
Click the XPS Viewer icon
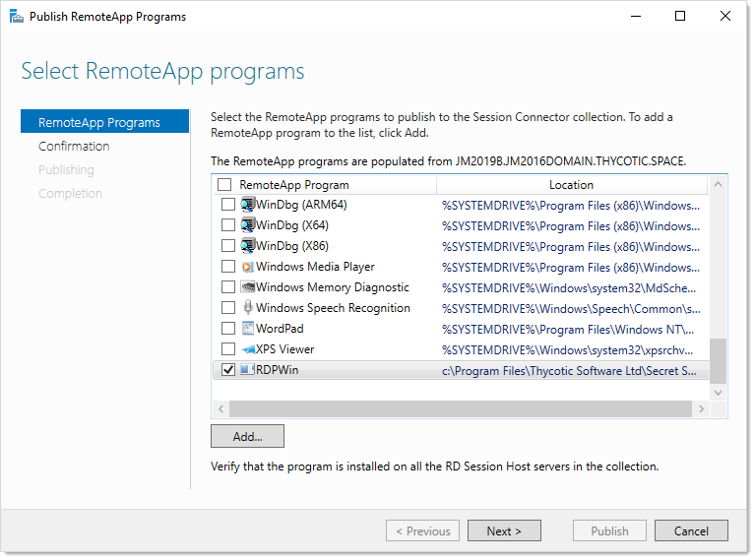pyautogui.click(x=247, y=349)
